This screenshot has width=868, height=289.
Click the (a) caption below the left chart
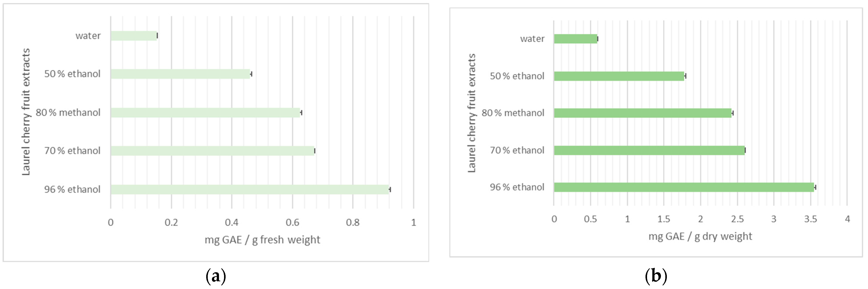click(216, 276)
